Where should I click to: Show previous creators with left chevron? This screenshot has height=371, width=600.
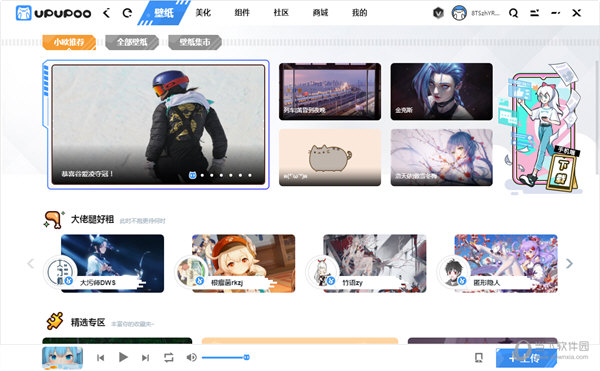31,263
